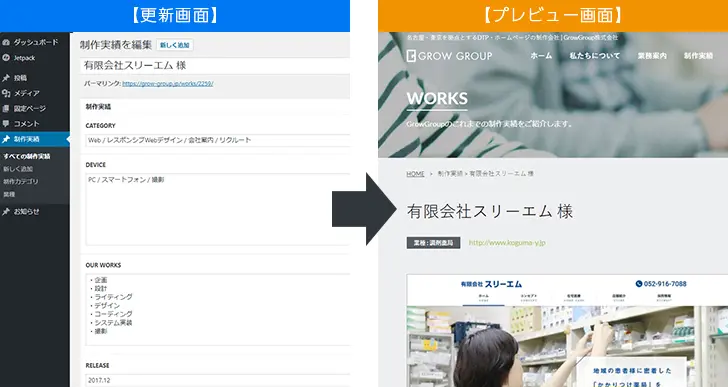Viewport: 728px width, 387px height.
Task: Click the GROW GROUP logo icon
Action: tap(411, 56)
